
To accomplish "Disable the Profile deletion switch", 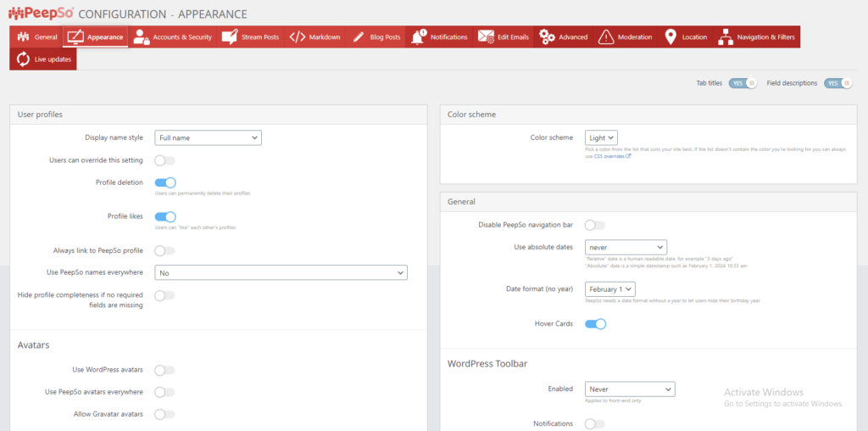I will click(165, 182).
